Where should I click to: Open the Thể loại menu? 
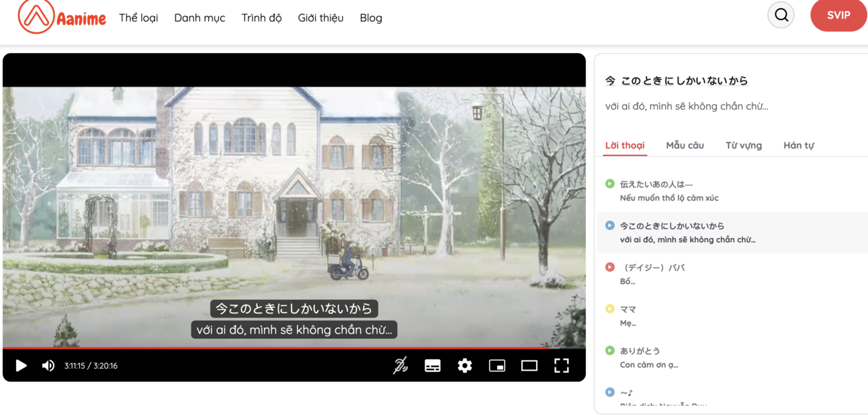point(138,18)
